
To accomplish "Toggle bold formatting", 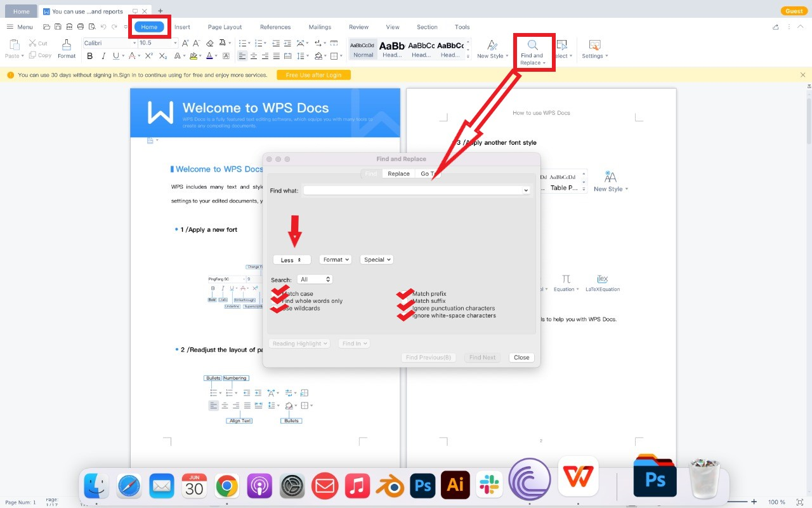I will coord(89,56).
